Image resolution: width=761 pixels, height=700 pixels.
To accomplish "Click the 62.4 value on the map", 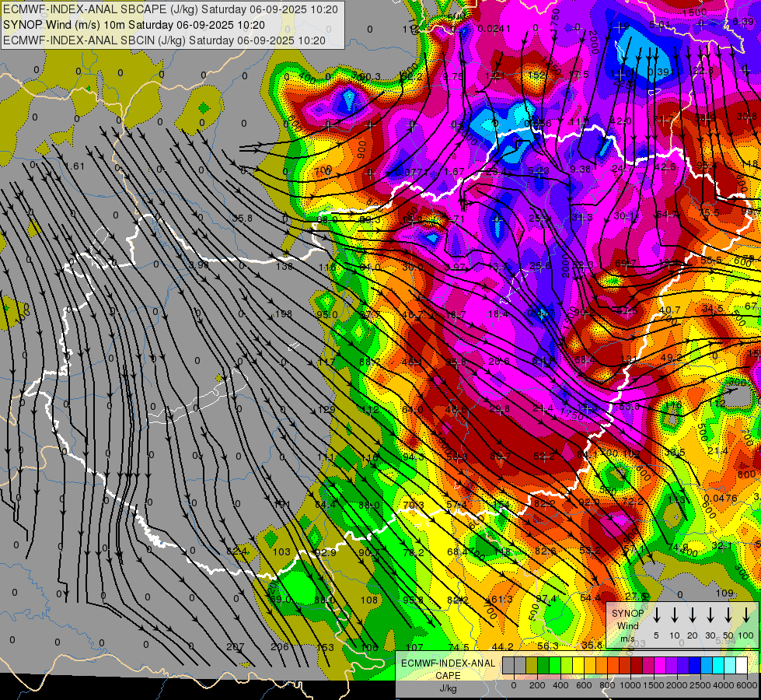I will pyautogui.click(x=237, y=551).
